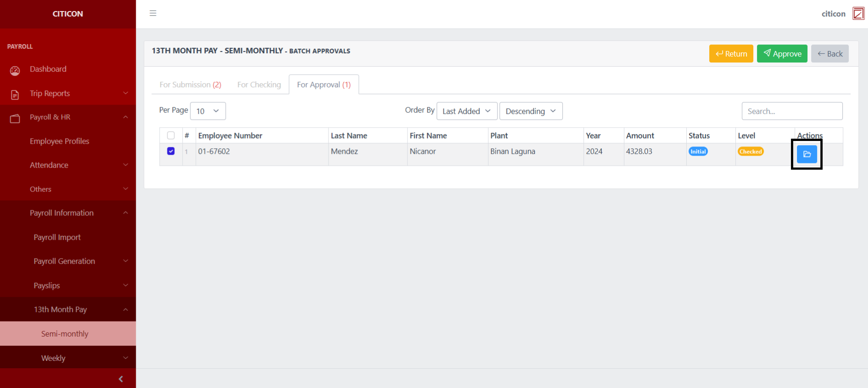The height and width of the screenshot is (388, 868).
Task: Click the Search input field
Action: [791, 111]
